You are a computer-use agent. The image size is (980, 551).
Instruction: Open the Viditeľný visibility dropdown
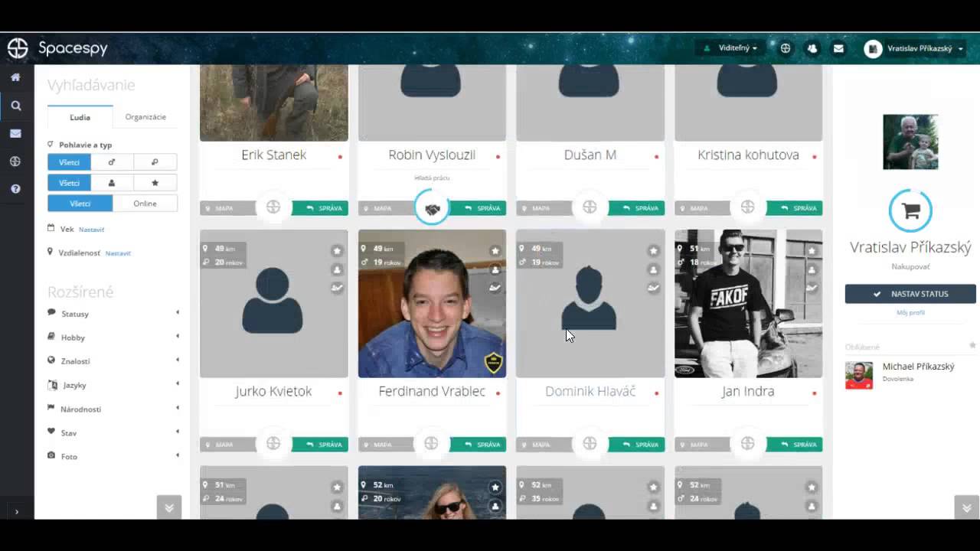730,48
